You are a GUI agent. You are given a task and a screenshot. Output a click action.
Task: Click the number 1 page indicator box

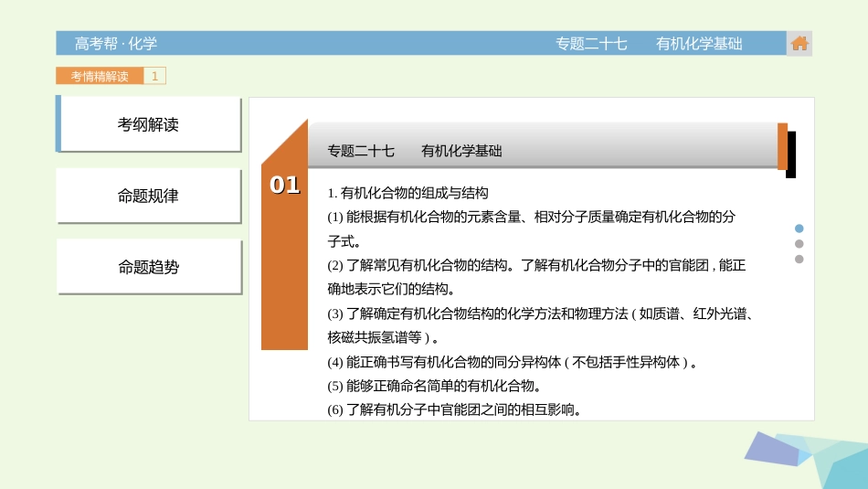tap(155, 76)
